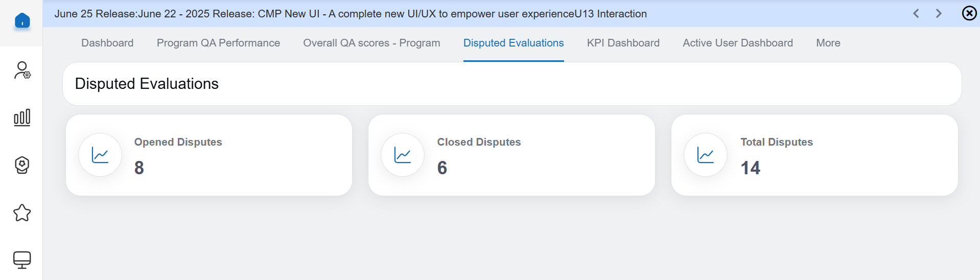The image size is (980, 280).
Task: Switch to the Dashboard tab
Action: pos(107,43)
